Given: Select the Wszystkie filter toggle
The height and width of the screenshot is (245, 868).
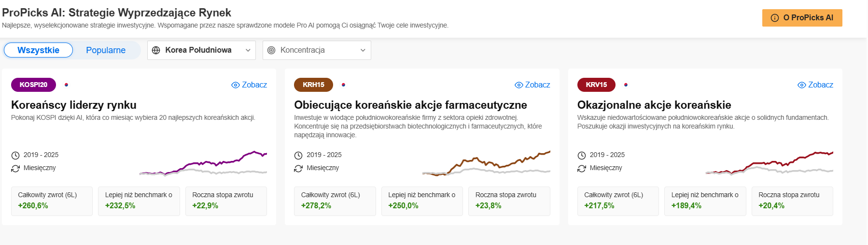Looking at the screenshot, I should coord(38,50).
